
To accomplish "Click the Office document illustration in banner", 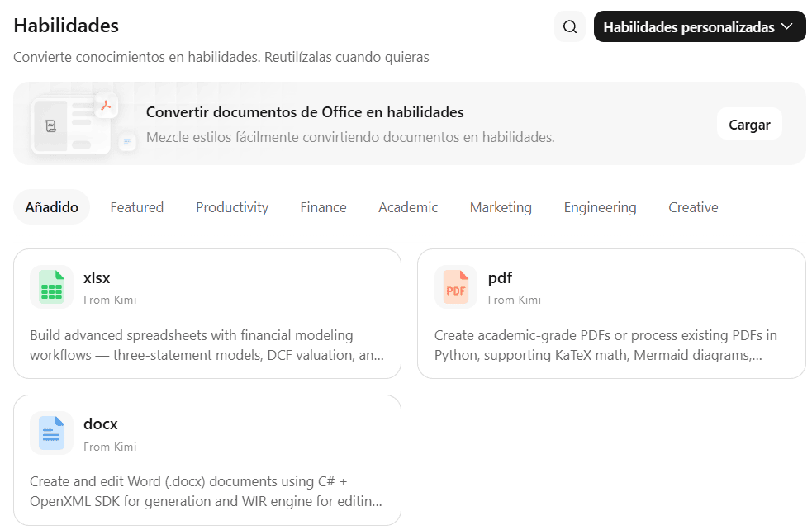I will click(71, 125).
